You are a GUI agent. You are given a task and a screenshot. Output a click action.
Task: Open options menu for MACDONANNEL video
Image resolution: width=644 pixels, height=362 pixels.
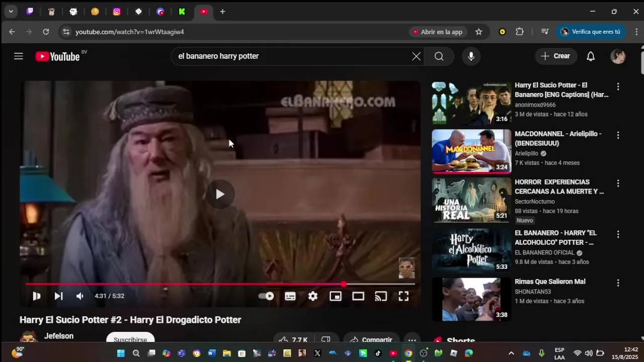pos(618,135)
